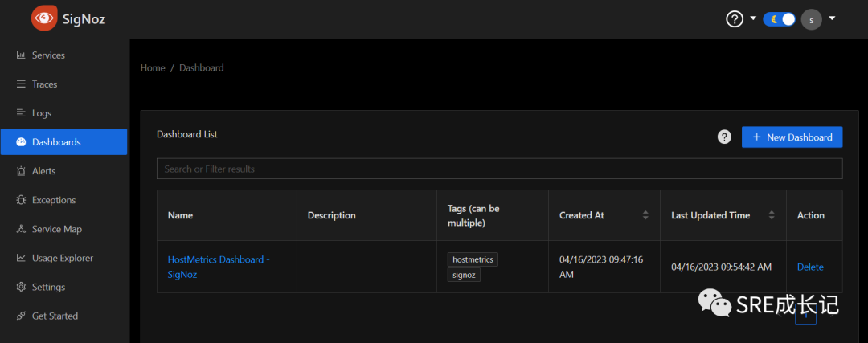The width and height of the screenshot is (868, 343).
Task: Expand the user account dropdown arrow
Action: pyautogui.click(x=832, y=18)
